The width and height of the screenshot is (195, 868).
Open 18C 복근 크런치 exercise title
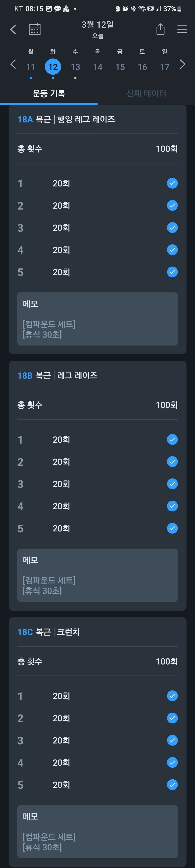click(49, 632)
